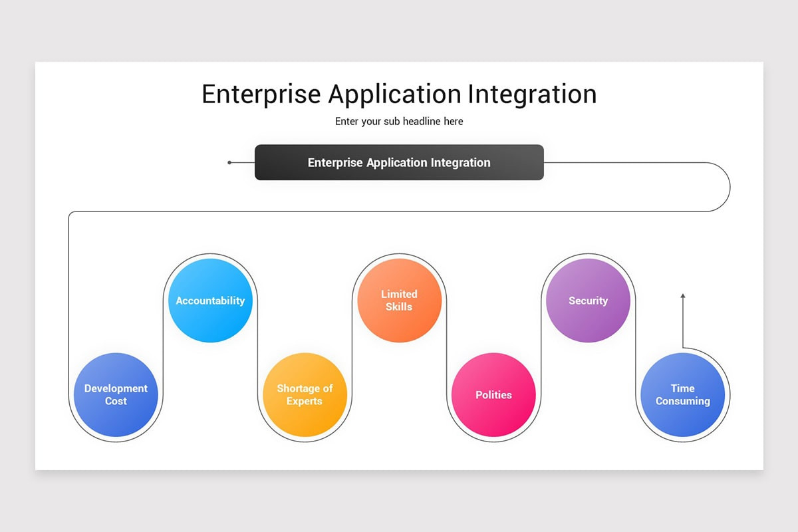Click the small dot starting the connector line

(229, 162)
